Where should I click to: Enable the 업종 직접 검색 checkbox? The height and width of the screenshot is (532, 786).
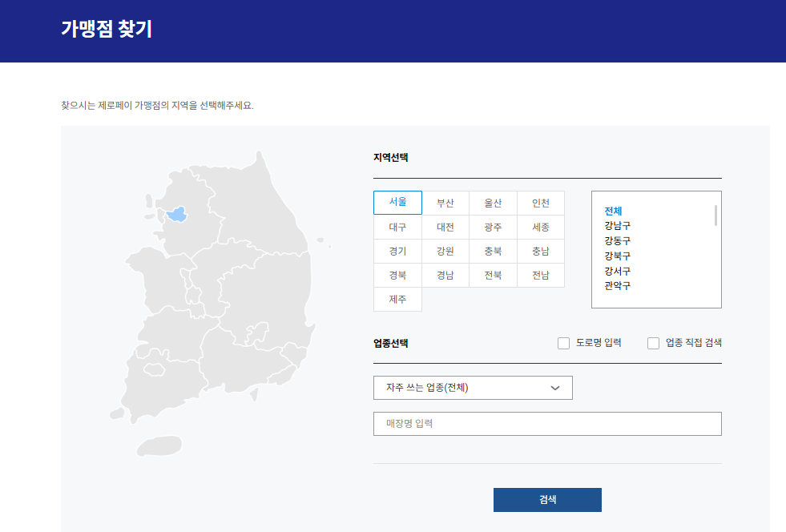[x=653, y=343]
